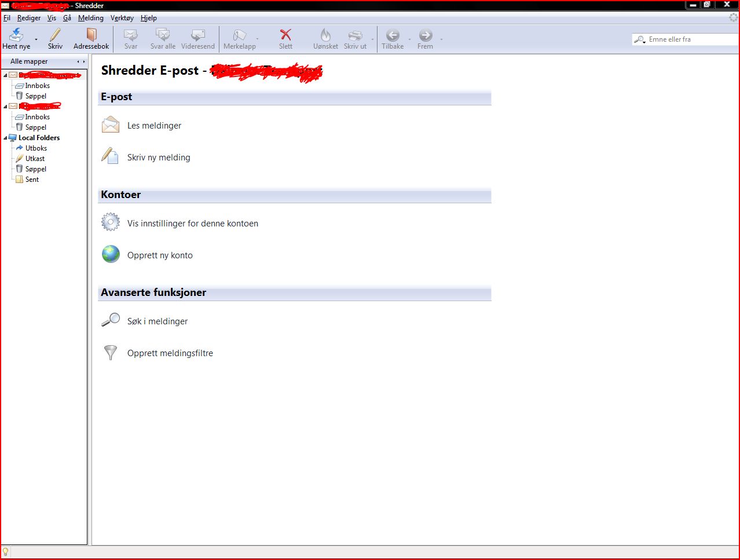
Task: Open the Adressebok address book
Action: (91, 39)
